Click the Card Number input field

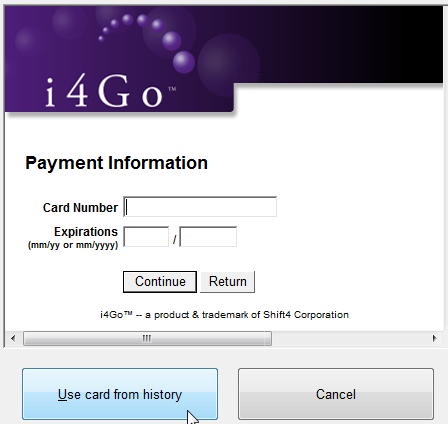(x=200, y=207)
